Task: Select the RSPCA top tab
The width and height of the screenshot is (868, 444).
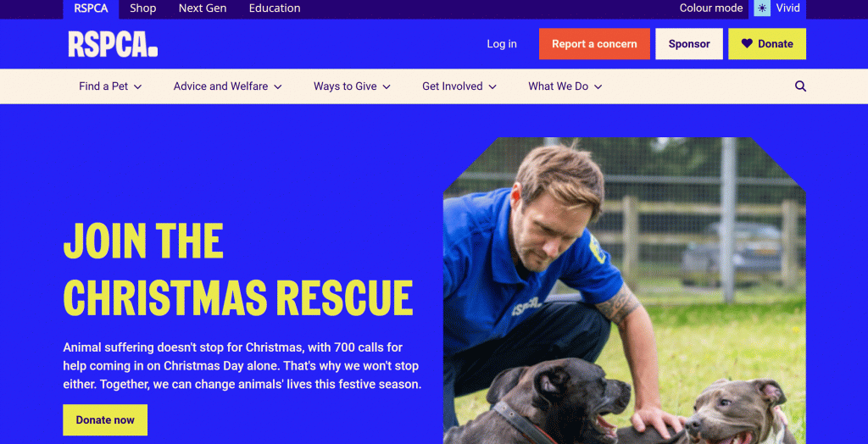Action: [91, 8]
